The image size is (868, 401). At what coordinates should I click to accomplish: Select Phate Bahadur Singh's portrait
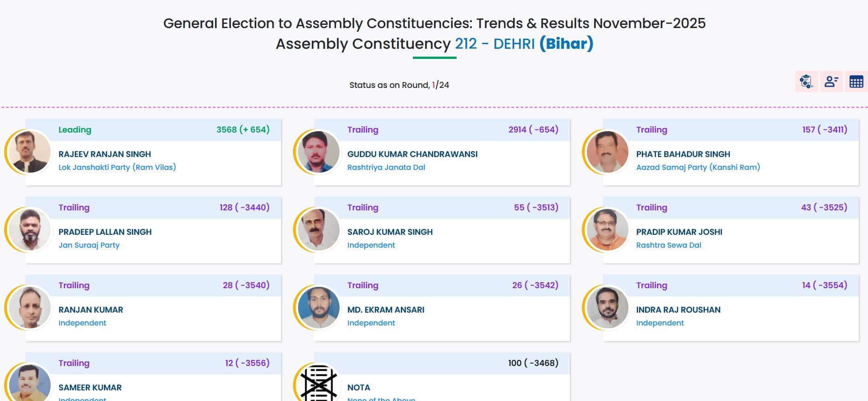point(607,152)
